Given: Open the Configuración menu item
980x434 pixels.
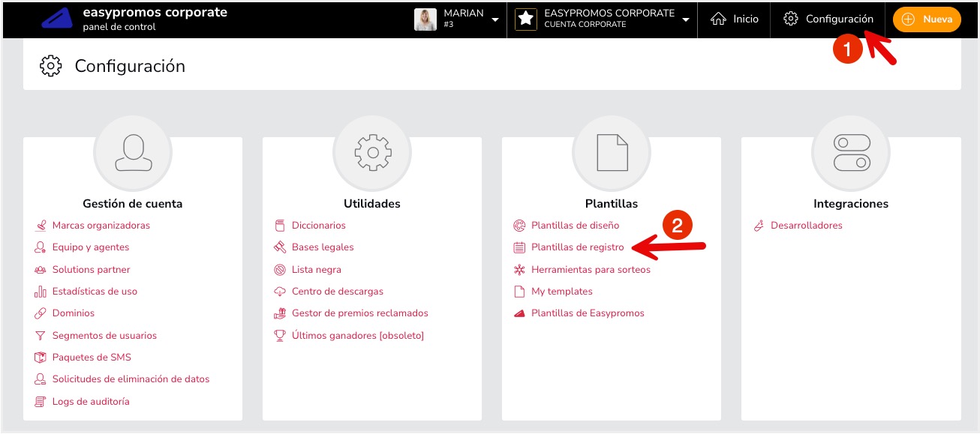Looking at the screenshot, I should (x=829, y=19).
